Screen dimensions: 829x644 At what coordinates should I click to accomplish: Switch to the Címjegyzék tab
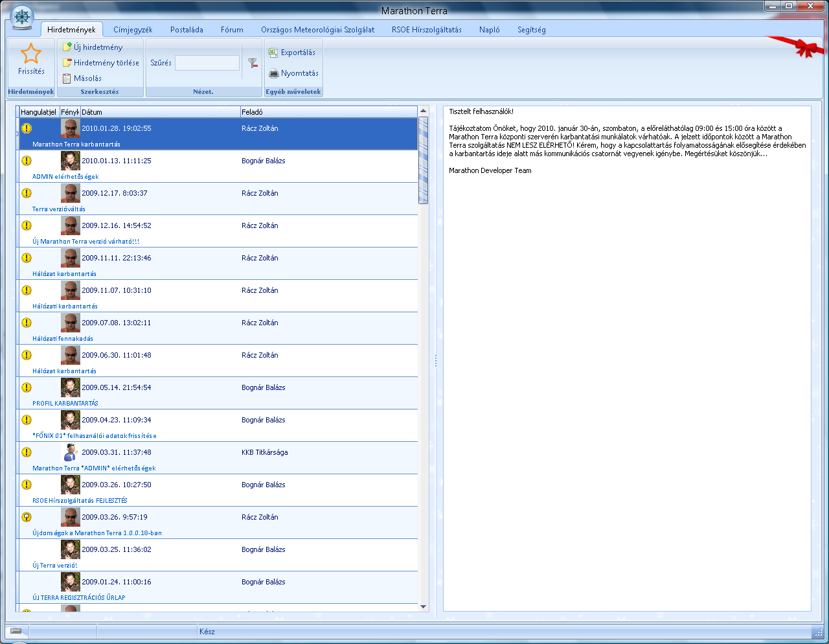point(133,30)
